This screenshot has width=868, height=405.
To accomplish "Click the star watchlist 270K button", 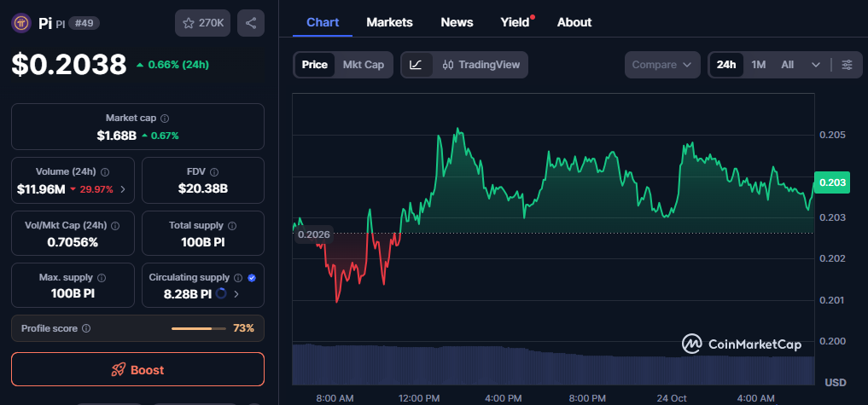I will coord(203,23).
